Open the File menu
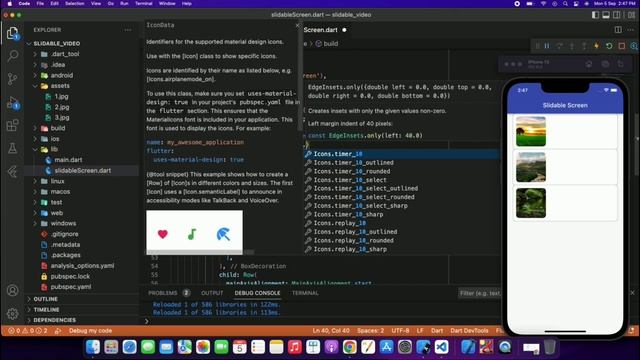 point(40,4)
